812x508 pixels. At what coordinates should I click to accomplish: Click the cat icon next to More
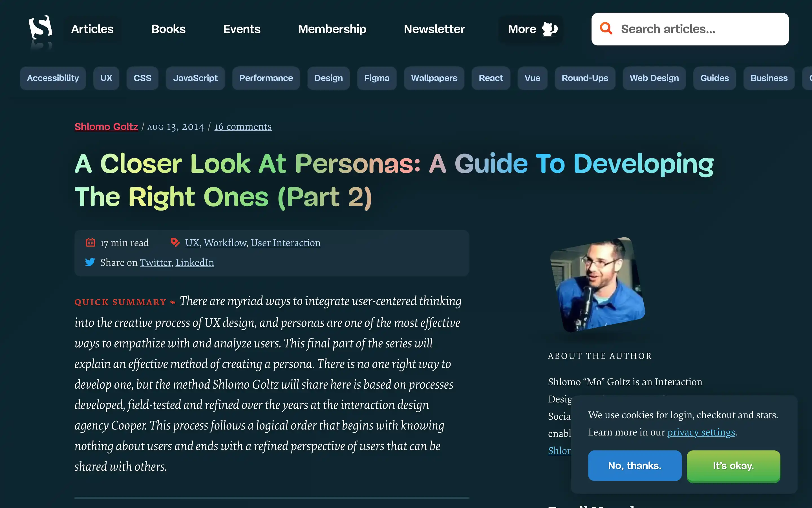(x=550, y=29)
